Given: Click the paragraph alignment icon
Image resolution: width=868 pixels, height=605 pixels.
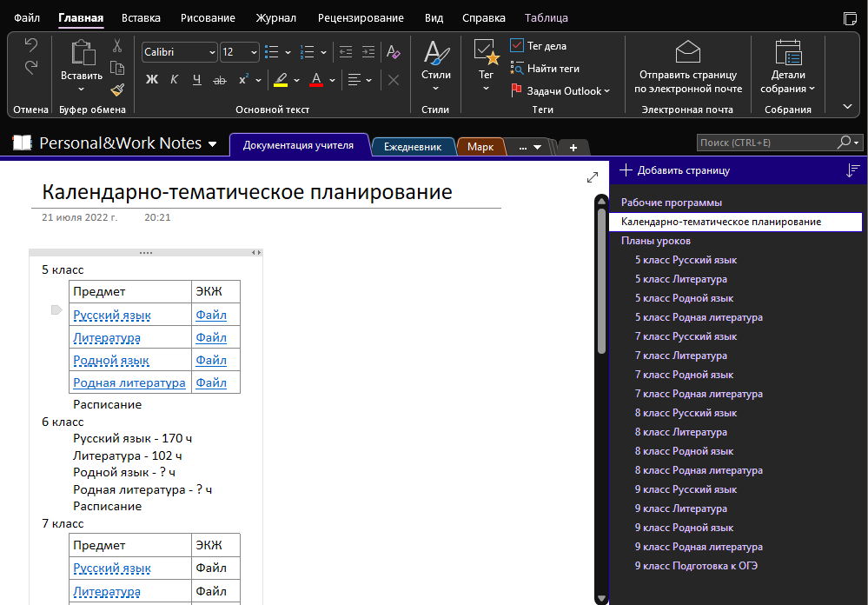Looking at the screenshot, I should (354, 80).
